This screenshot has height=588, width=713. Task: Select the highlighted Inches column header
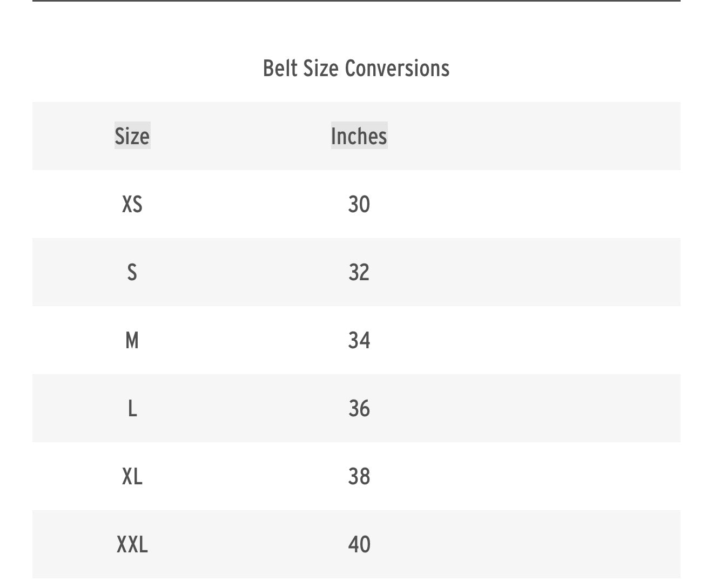(359, 136)
